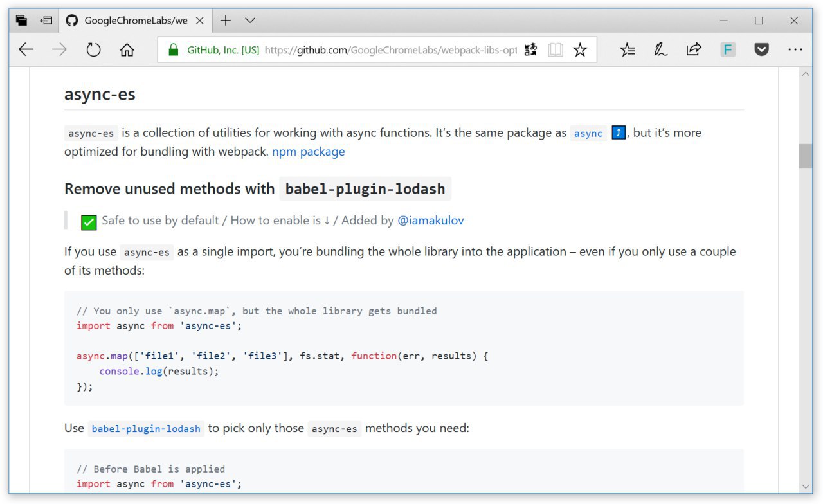Click the scrollbar up arrow
The image size is (823, 504).
[x=806, y=75]
